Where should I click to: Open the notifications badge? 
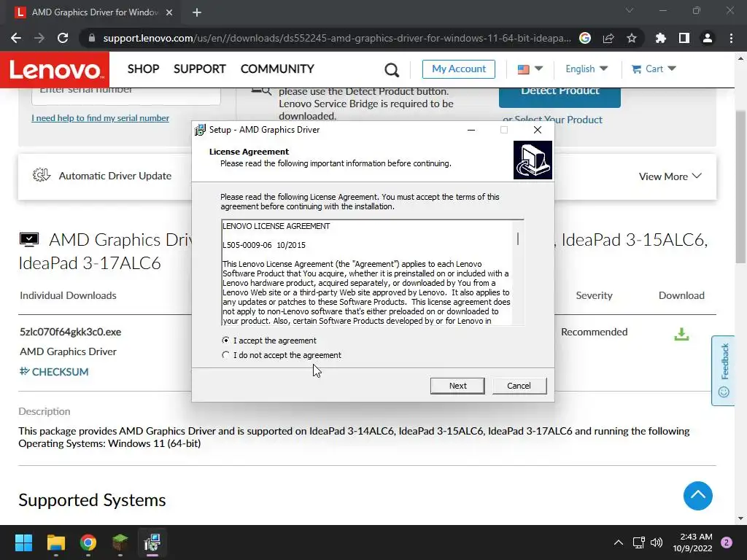tap(727, 542)
